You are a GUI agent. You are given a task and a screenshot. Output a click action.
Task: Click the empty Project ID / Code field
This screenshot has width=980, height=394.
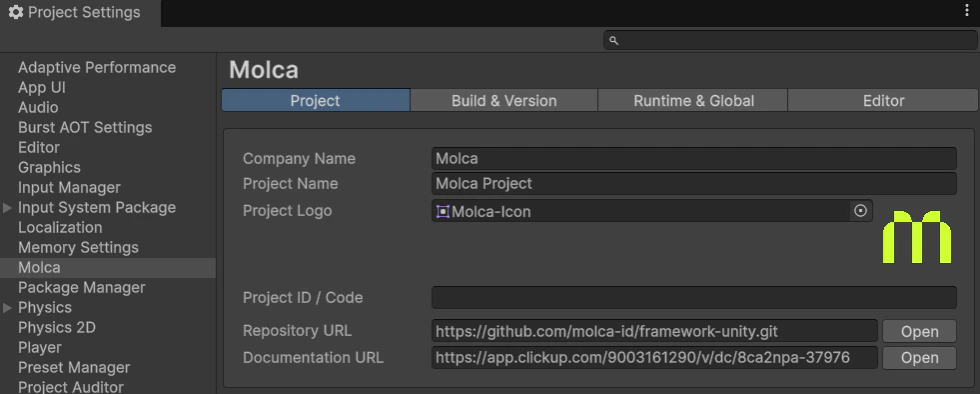click(x=693, y=298)
